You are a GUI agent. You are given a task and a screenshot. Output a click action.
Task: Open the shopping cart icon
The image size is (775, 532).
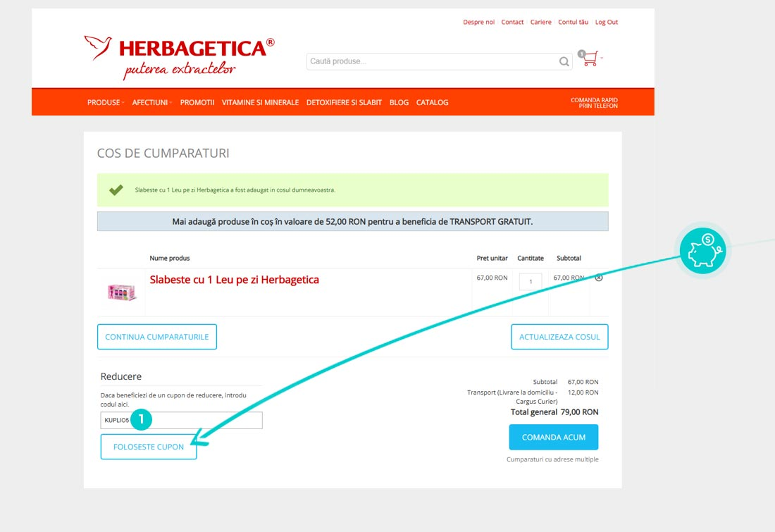pyautogui.click(x=590, y=58)
